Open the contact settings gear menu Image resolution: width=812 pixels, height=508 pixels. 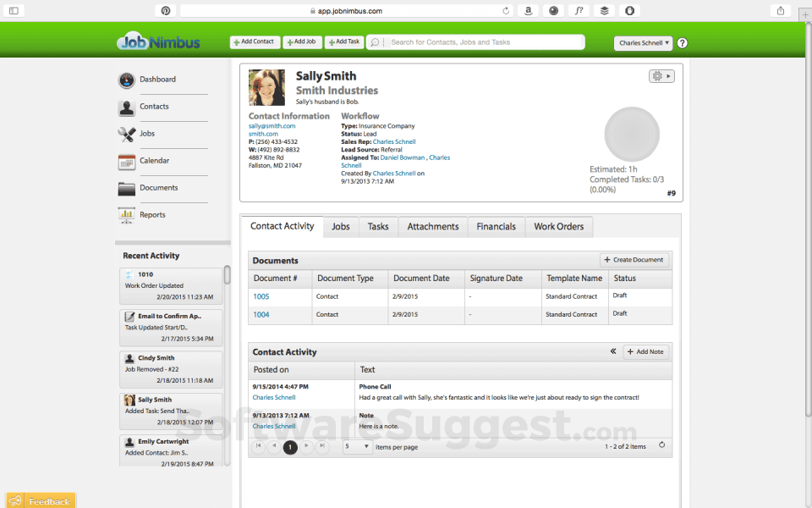[661, 76]
